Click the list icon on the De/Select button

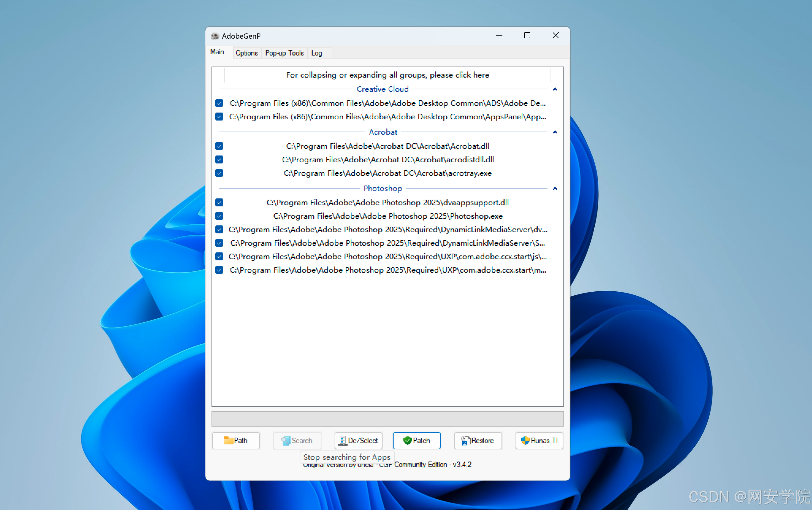coord(342,440)
